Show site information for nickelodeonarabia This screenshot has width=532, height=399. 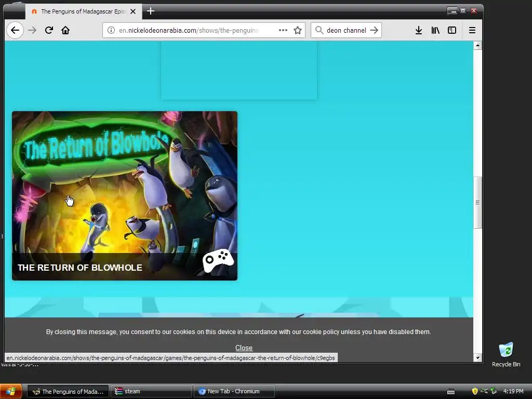pyautogui.click(x=111, y=30)
